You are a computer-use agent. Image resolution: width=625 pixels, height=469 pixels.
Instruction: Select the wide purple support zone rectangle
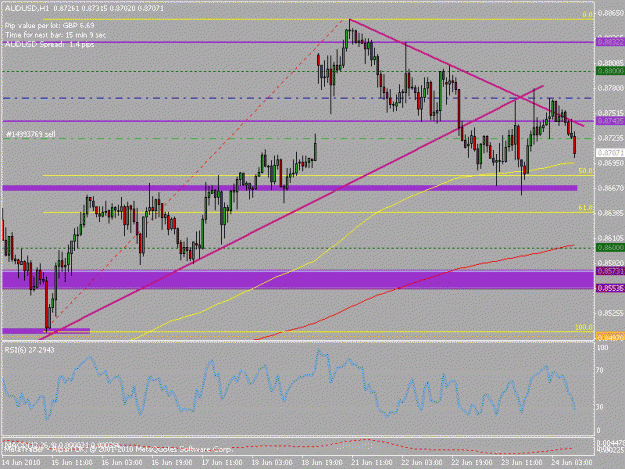[297, 279]
